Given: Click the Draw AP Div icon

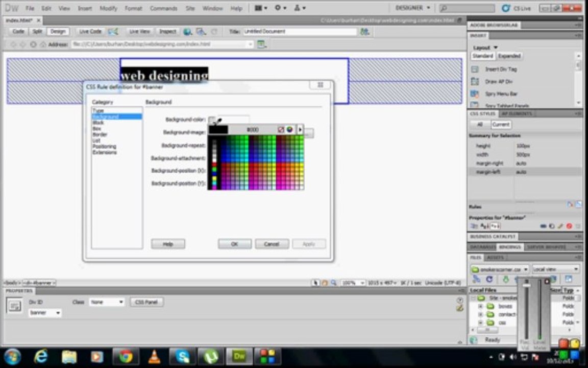Looking at the screenshot, I should [x=475, y=81].
